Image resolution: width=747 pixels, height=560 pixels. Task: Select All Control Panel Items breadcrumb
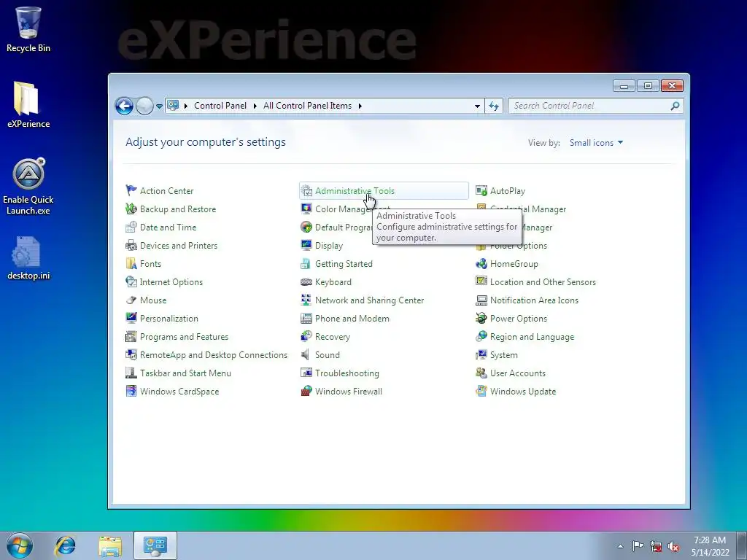(307, 106)
